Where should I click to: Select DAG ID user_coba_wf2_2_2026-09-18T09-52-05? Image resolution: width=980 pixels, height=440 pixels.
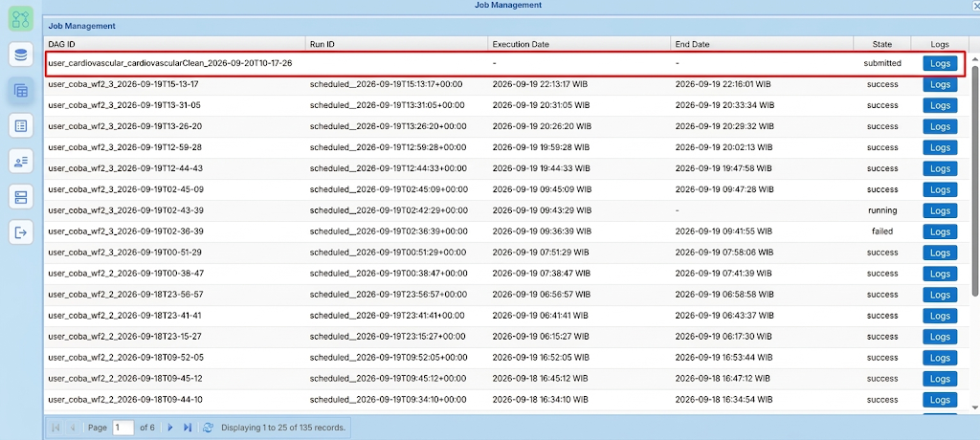pos(125,358)
